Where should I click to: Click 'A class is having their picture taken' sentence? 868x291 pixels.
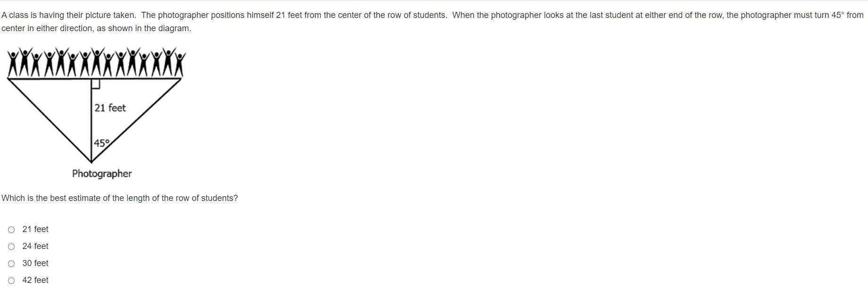69,15
